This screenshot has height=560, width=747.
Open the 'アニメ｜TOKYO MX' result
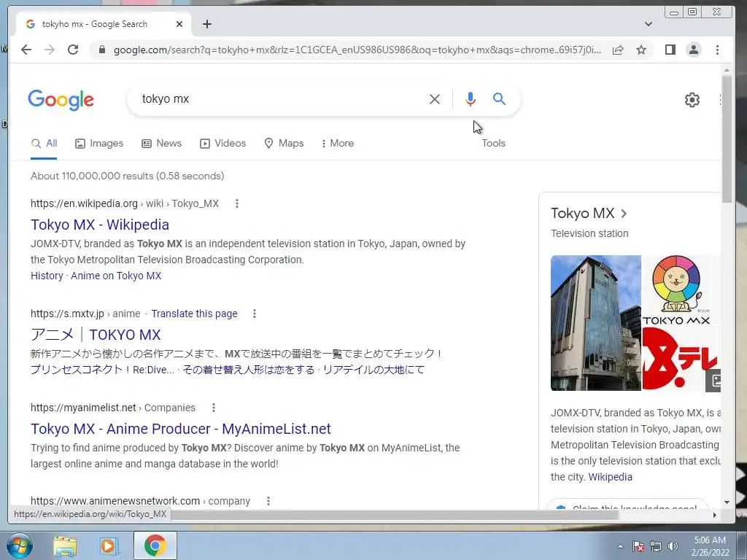pyautogui.click(x=96, y=335)
